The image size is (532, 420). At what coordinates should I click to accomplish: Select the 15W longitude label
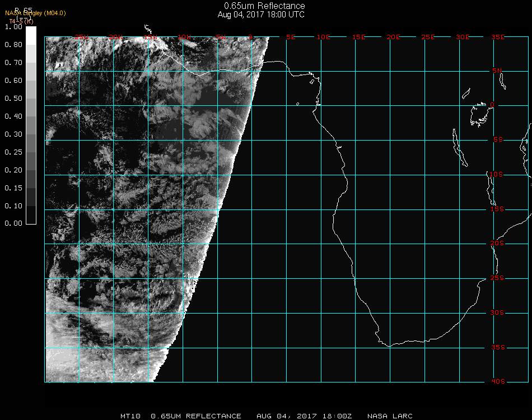pyautogui.click(x=150, y=37)
